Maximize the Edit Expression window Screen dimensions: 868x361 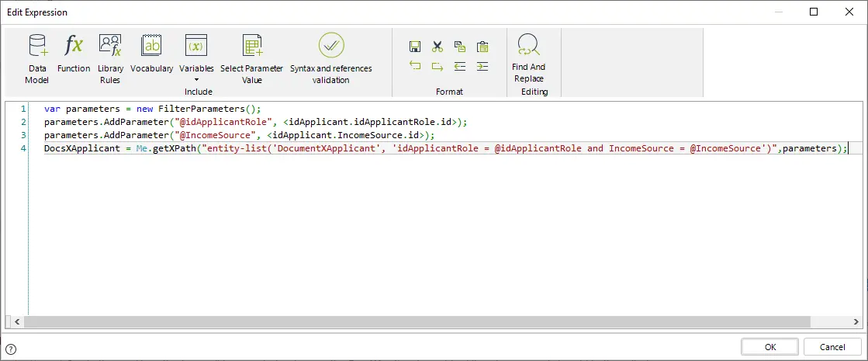click(814, 12)
